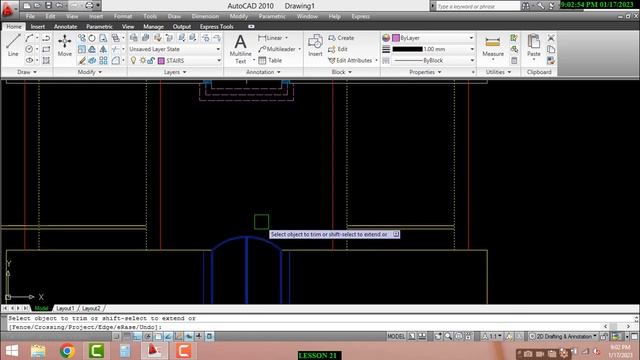Screen dimensions: 640x360
Task: Click the Quick Calculator icon in Utilities
Action: click(514, 60)
